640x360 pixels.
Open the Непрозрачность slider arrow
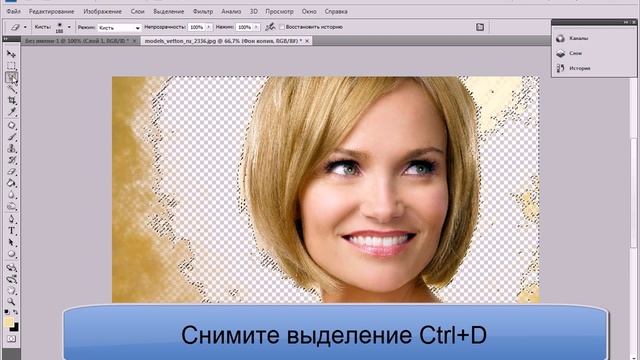209,27
